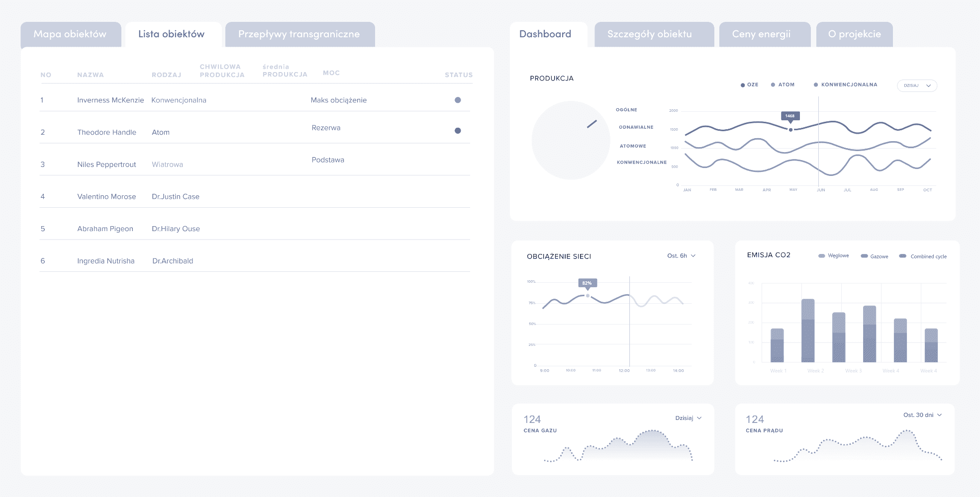Click status dot for Theodore Handle
The height and width of the screenshot is (497, 980).
(x=458, y=131)
